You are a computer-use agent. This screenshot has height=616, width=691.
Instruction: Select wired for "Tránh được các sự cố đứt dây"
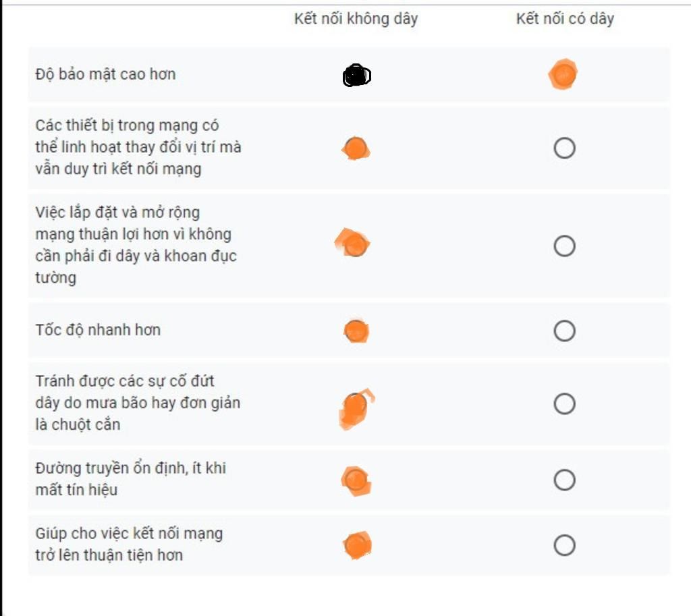(x=565, y=403)
